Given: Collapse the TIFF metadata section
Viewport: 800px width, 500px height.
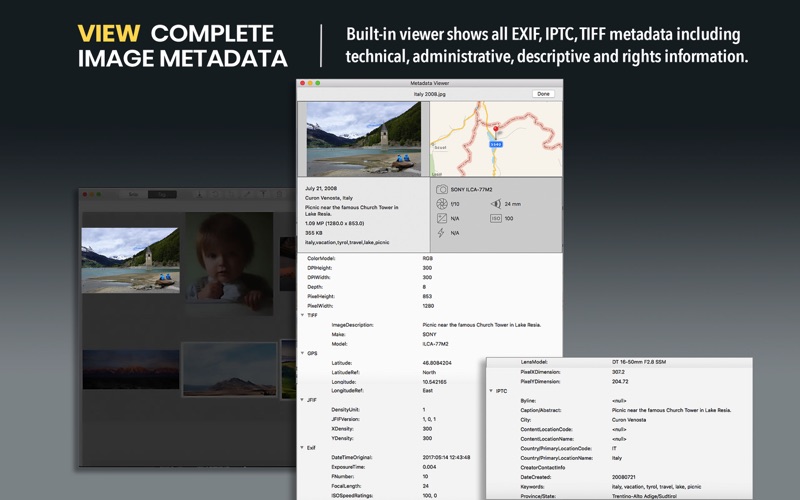Looking at the screenshot, I should point(303,315).
